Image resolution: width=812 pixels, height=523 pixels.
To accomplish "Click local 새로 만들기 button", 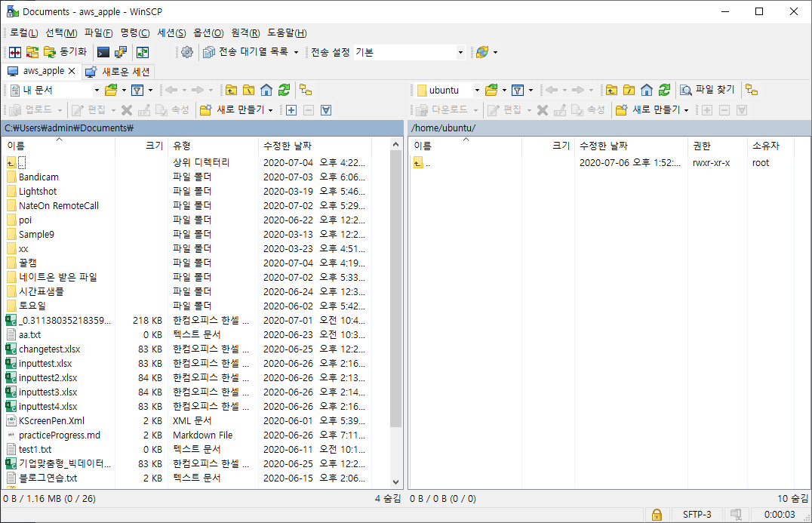I will point(232,109).
